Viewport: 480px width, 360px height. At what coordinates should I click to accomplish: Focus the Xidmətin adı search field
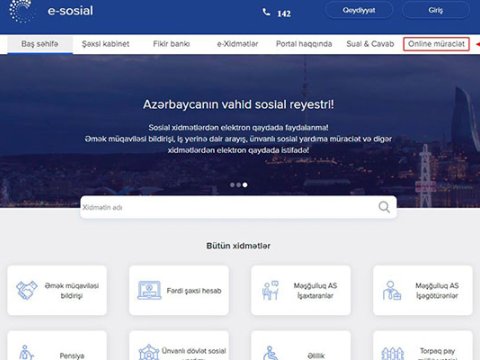click(238, 207)
